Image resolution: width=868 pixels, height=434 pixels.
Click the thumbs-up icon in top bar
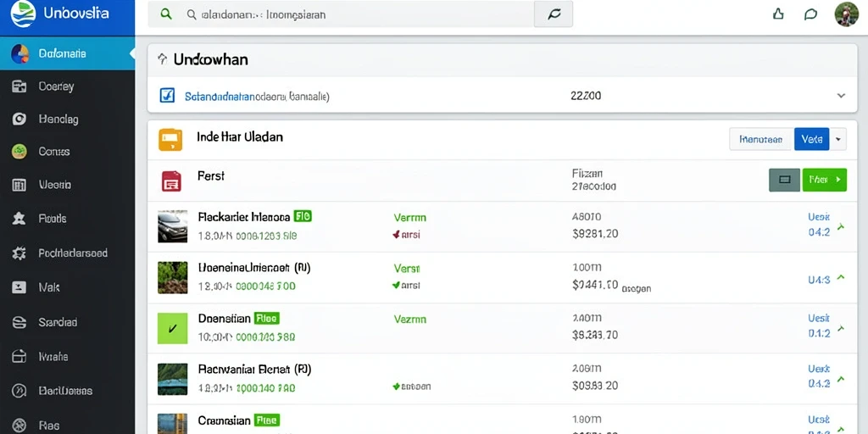click(778, 14)
